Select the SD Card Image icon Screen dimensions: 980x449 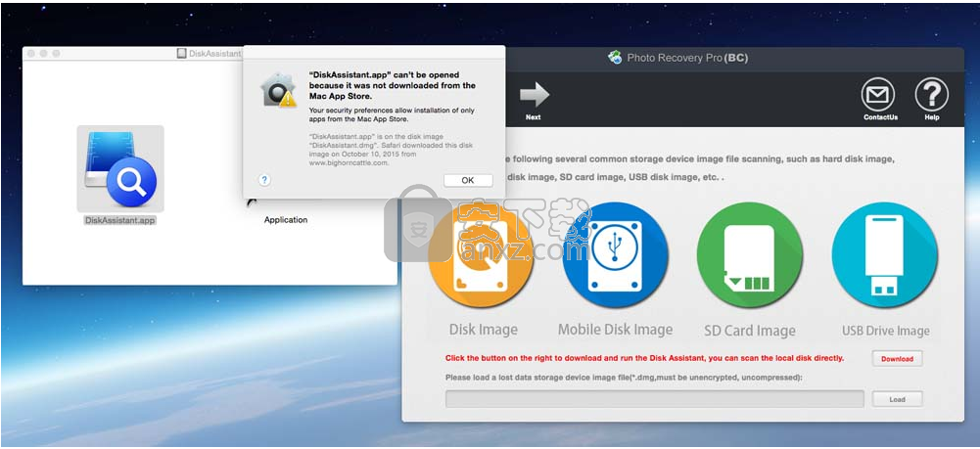[x=750, y=254]
